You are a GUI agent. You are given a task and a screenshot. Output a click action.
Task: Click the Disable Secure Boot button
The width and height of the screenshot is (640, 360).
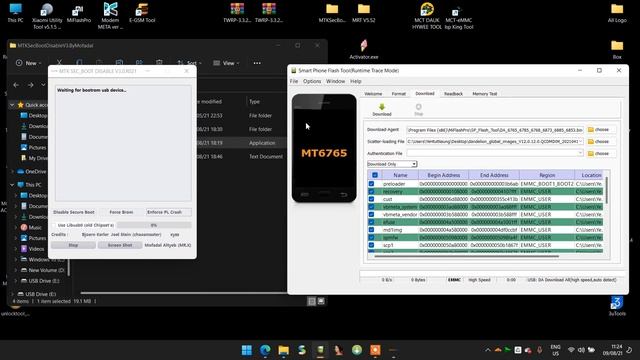pos(74,212)
